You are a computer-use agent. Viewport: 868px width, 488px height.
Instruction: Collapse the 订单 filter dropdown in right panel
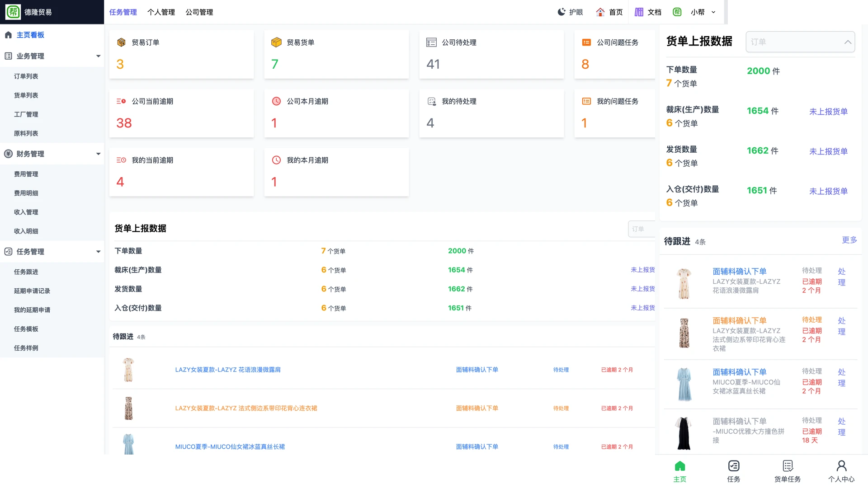pyautogui.click(x=847, y=42)
